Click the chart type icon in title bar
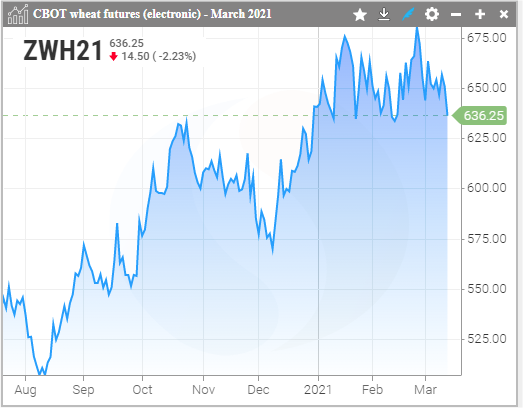 18,15
